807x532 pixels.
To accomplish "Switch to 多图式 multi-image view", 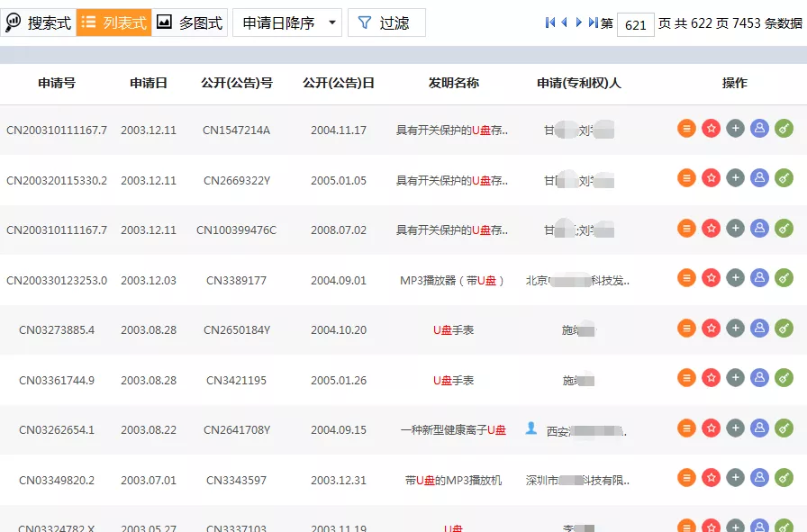I will point(189,23).
